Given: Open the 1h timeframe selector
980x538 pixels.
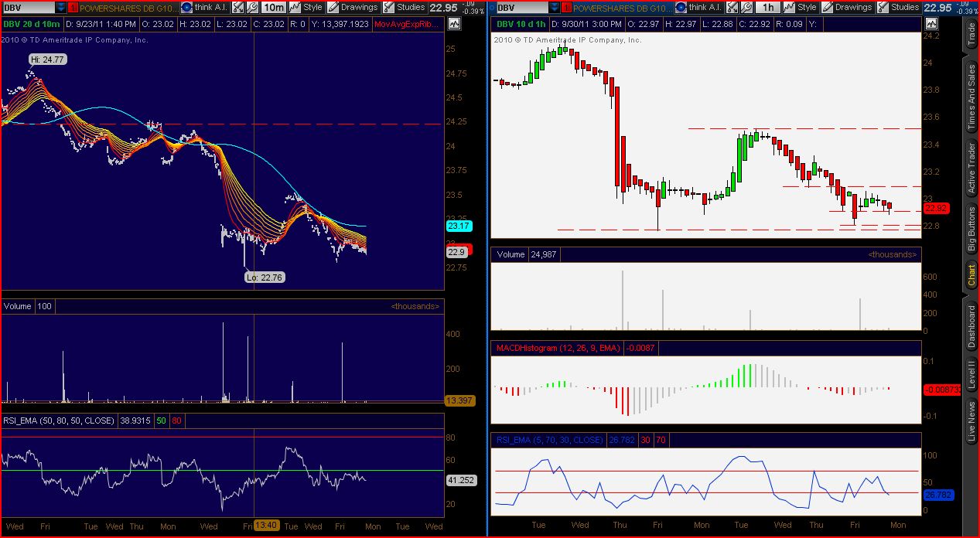Looking at the screenshot, I should point(768,7).
